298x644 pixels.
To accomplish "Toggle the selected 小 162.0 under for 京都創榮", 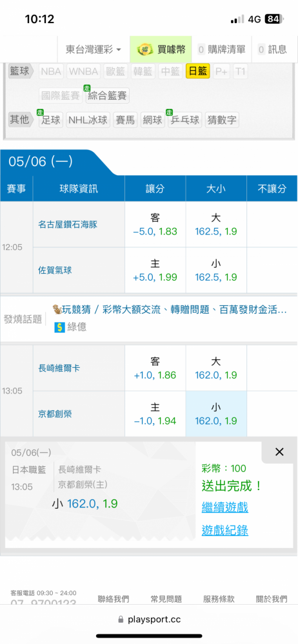I will (x=216, y=414).
